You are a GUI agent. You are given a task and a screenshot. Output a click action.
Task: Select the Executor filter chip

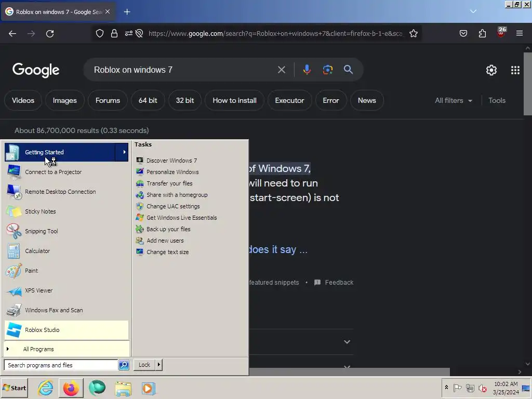click(x=289, y=100)
